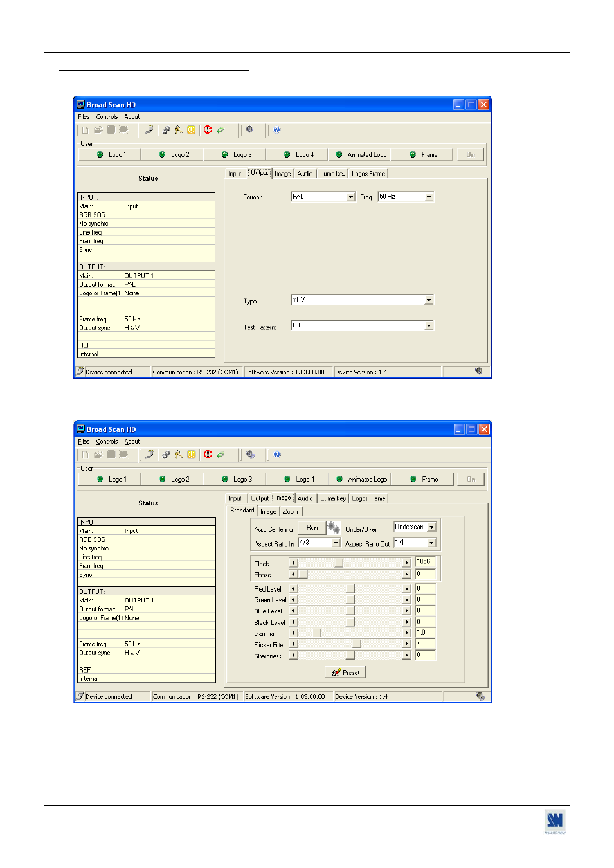Click the Gamma slider thumb

coord(316,633)
